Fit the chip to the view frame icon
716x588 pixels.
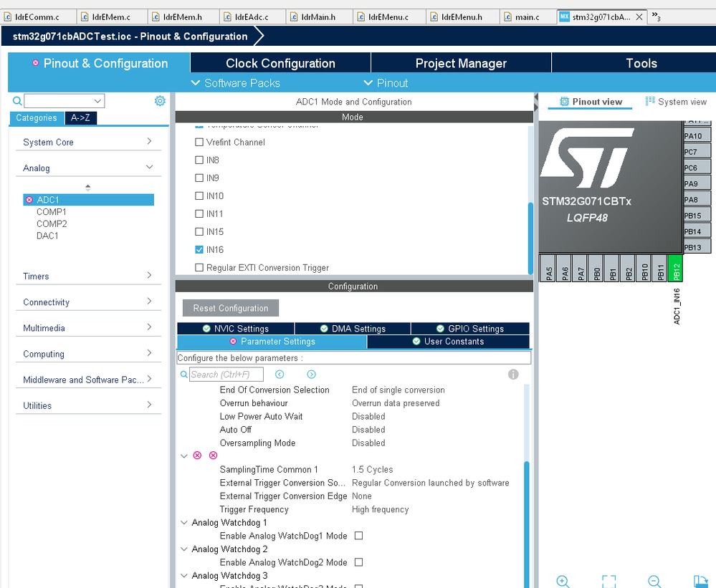tap(608, 581)
